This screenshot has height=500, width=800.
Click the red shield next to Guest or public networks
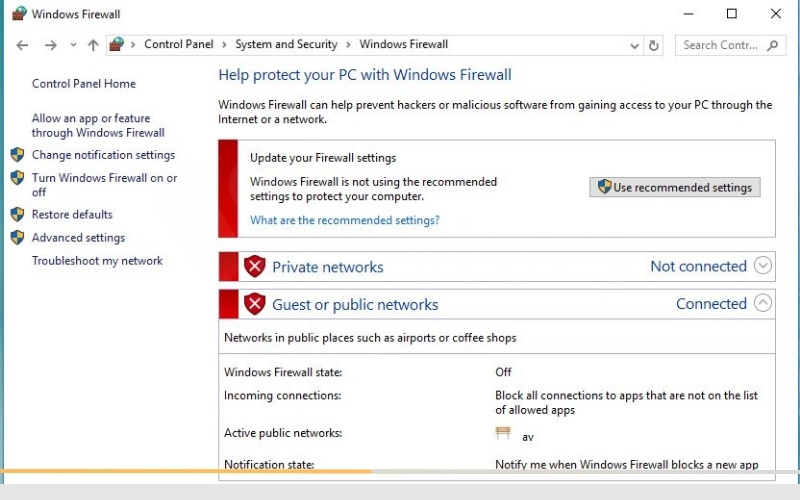point(254,304)
